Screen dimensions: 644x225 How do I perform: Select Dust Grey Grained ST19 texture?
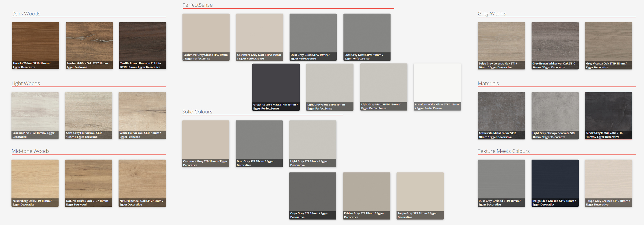click(501, 183)
